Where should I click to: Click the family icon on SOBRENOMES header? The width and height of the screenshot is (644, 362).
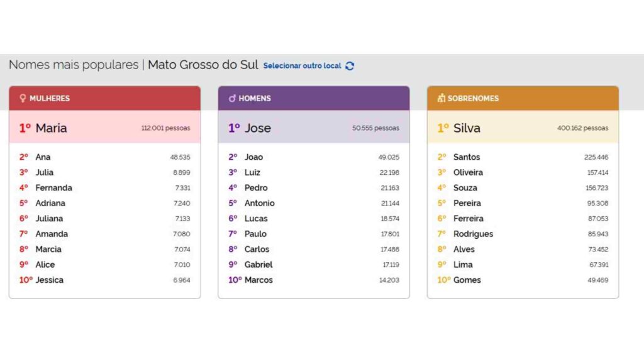pos(440,98)
